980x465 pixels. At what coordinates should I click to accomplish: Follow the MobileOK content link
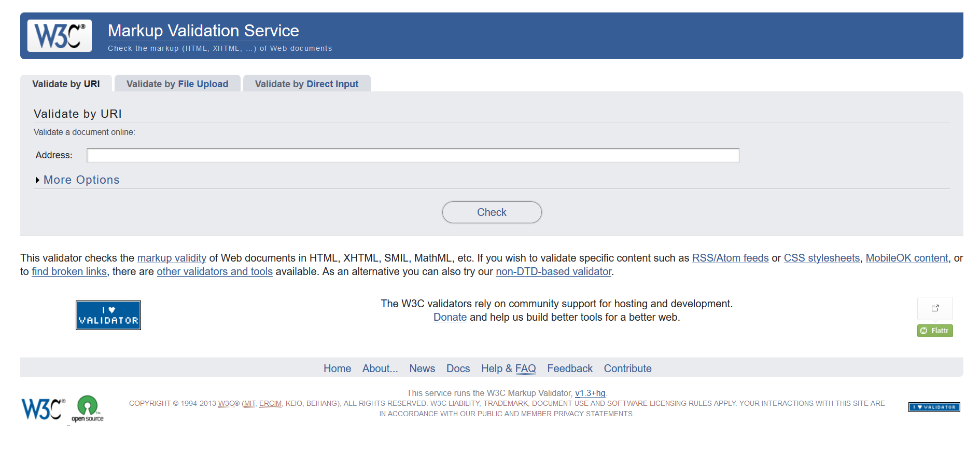coord(907,258)
